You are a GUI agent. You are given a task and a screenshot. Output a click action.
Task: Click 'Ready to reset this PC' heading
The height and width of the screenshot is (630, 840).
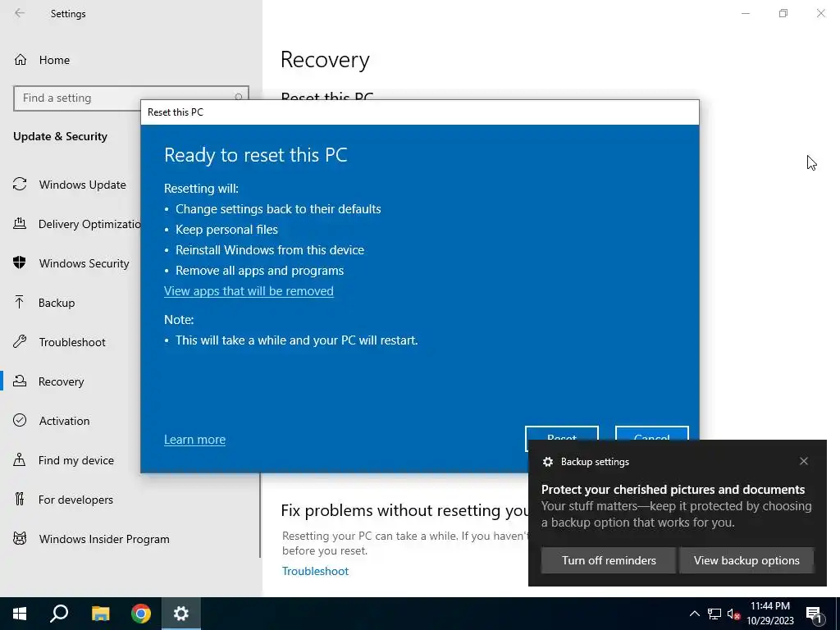[256, 155]
